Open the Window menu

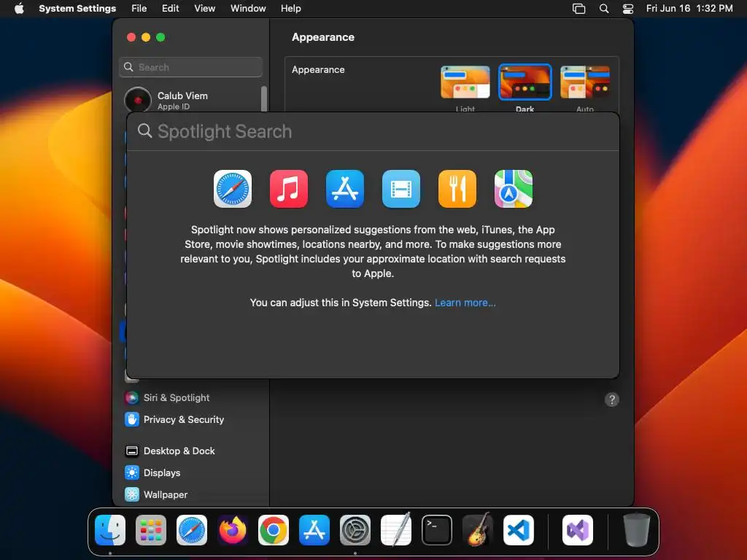(x=248, y=9)
